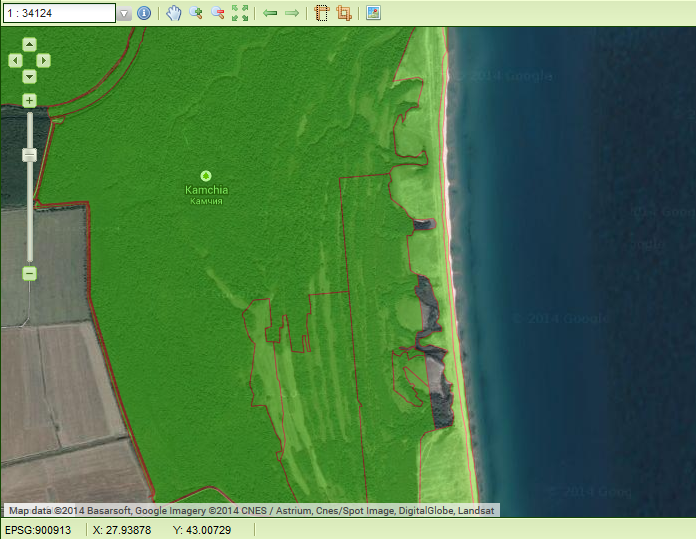Click the zoom slider handle
The image size is (696, 539).
tap(29, 155)
